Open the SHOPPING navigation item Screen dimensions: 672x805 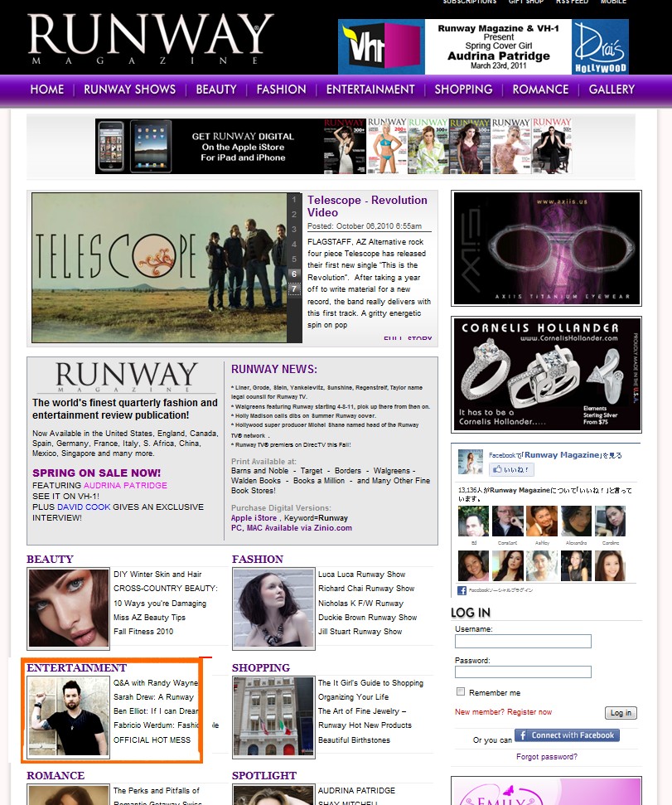click(464, 90)
